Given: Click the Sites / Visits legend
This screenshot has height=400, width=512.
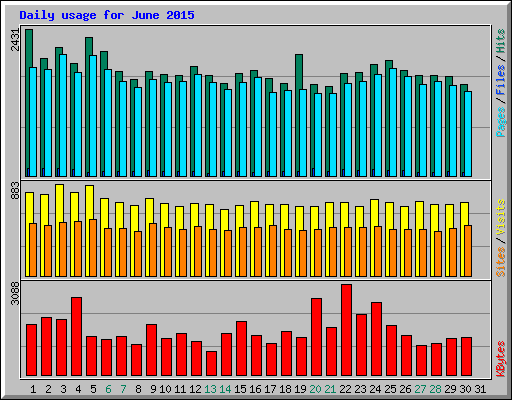Looking at the screenshot, I should (501, 238).
